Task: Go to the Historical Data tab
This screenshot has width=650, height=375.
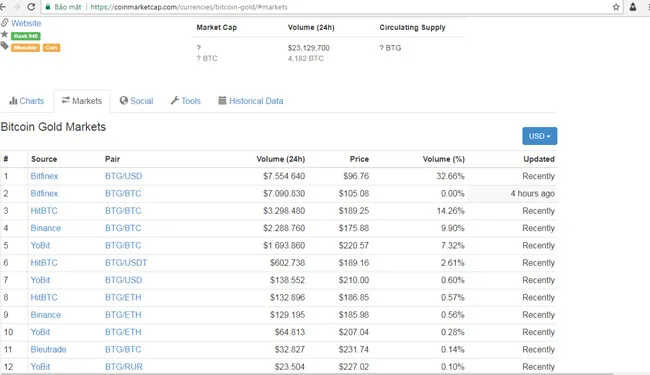Action: [251, 101]
